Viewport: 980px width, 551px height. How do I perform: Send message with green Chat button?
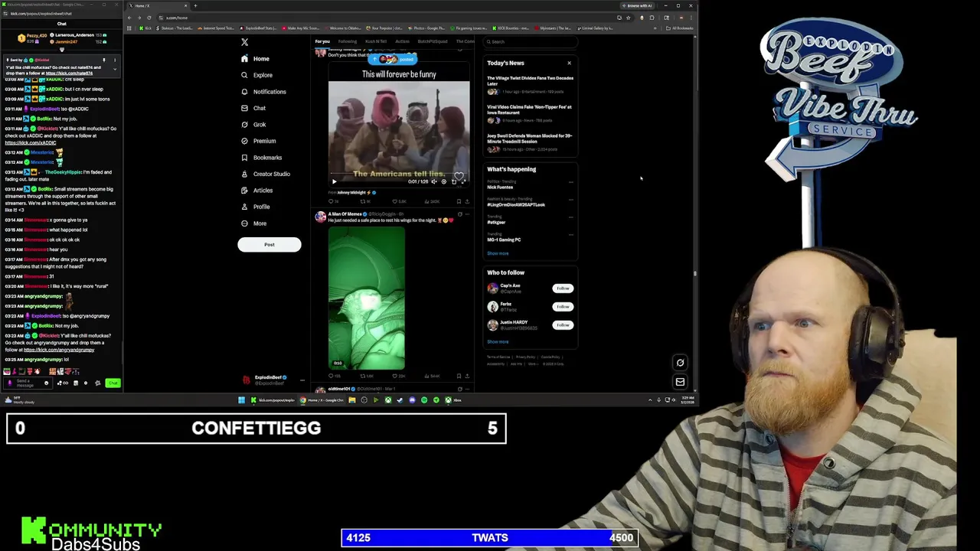113,383
